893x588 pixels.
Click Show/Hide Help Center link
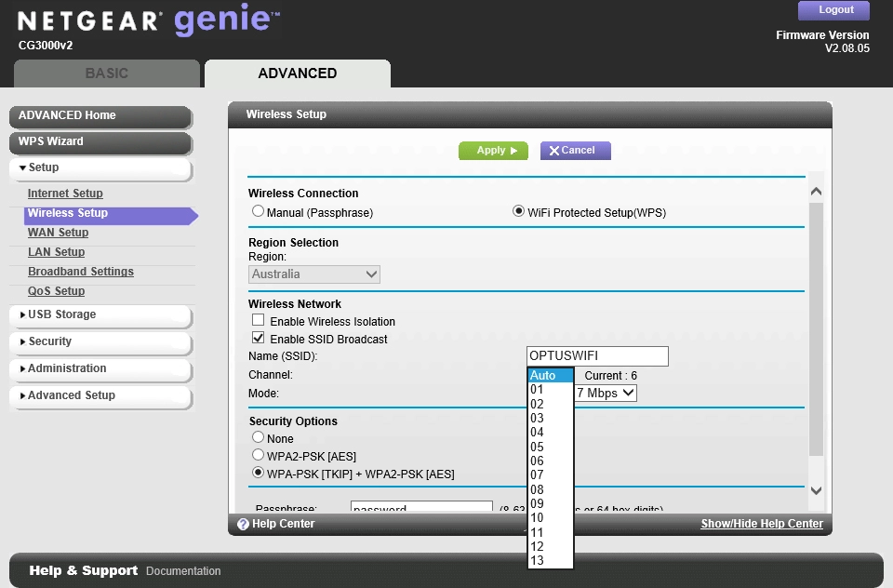(762, 524)
